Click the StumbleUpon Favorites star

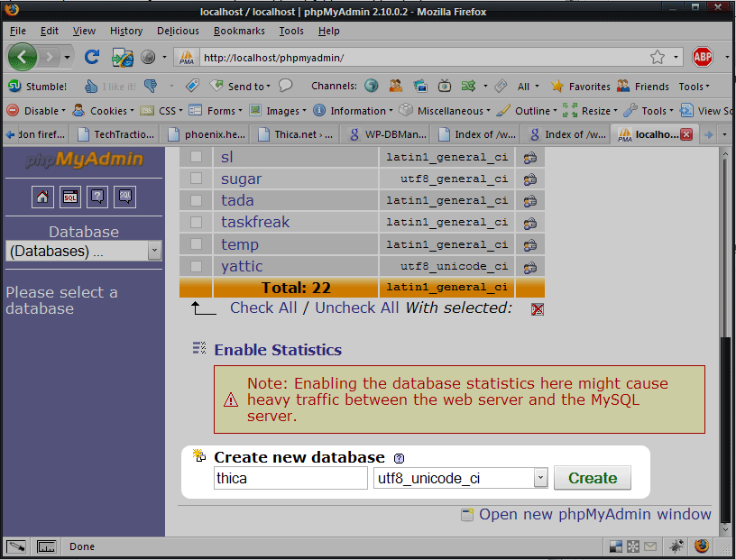pyautogui.click(x=580, y=87)
